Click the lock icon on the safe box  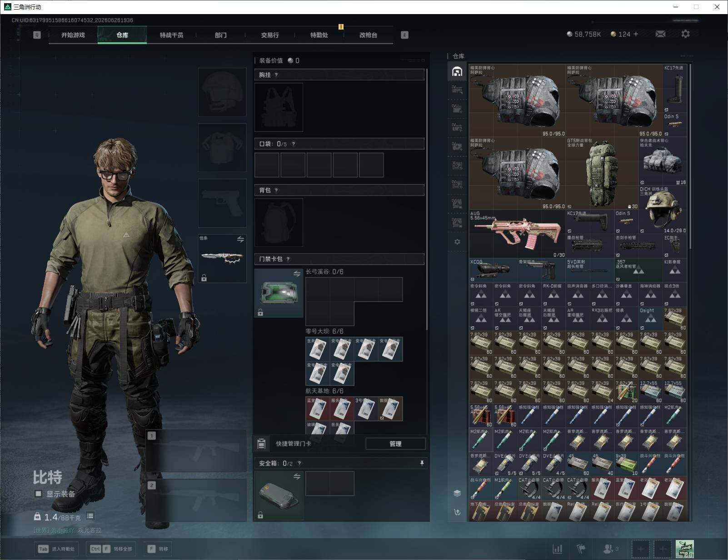[260, 515]
